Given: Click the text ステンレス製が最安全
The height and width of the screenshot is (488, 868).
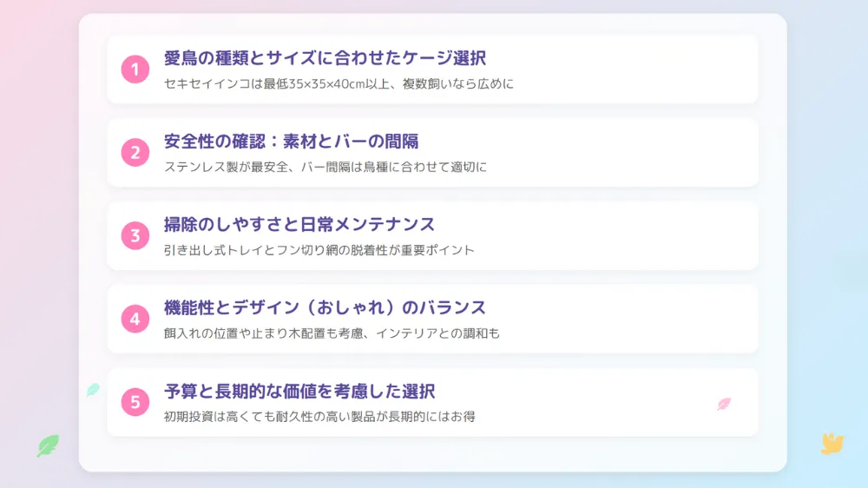Looking at the screenshot, I should 227,167.
